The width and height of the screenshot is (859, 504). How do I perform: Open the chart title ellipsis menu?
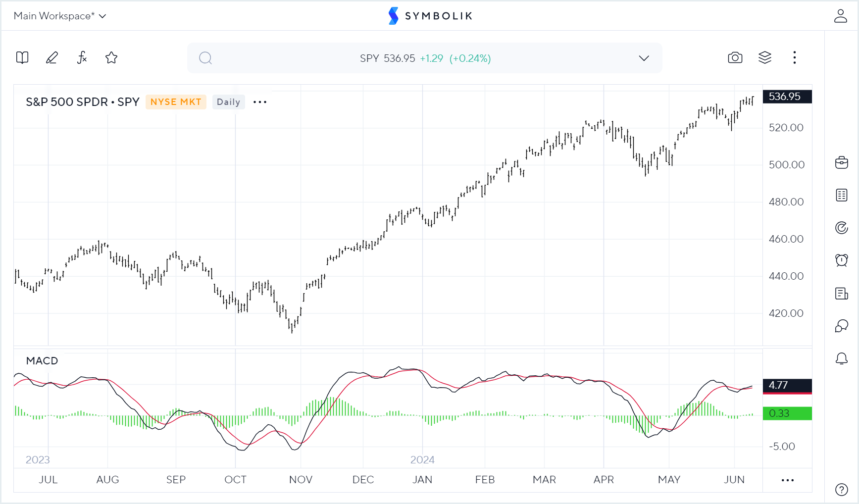click(260, 102)
